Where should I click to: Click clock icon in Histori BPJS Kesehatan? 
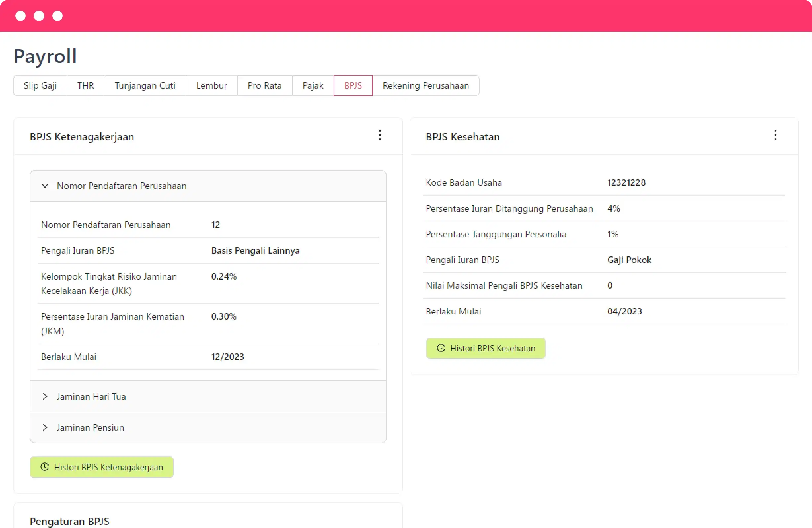[441, 348]
